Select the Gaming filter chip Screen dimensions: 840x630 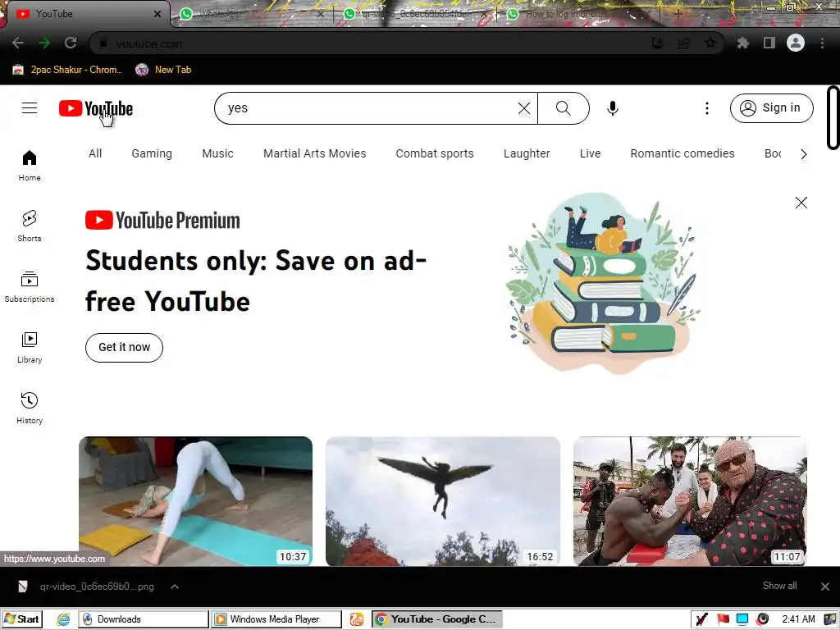tap(152, 153)
